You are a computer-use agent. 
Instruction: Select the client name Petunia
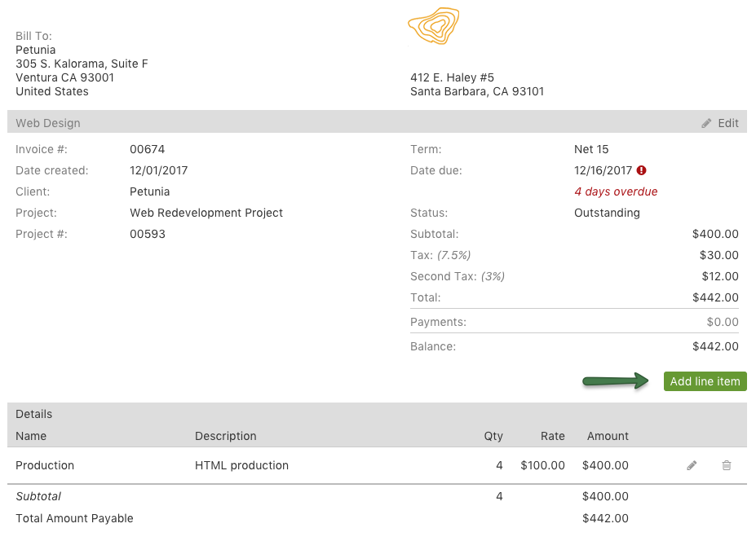149,191
